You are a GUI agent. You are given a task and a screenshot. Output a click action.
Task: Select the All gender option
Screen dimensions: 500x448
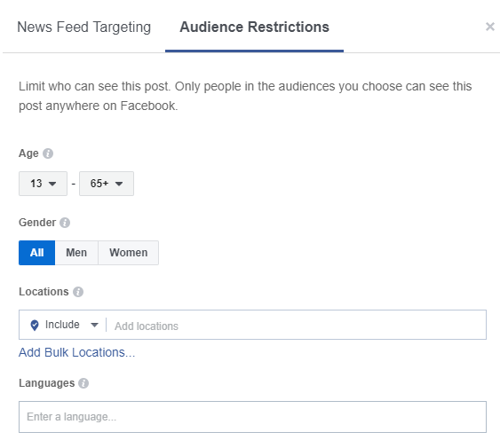pyautogui.click(x=37, y=253)
